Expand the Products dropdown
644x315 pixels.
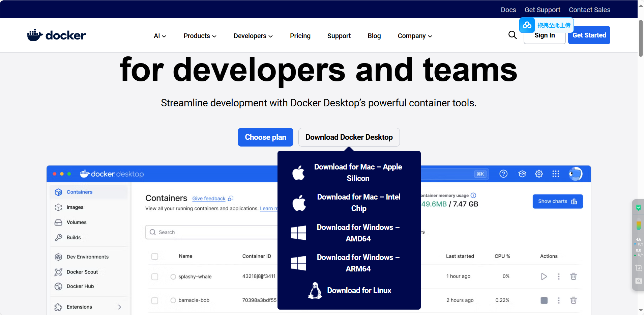point(200,36)
